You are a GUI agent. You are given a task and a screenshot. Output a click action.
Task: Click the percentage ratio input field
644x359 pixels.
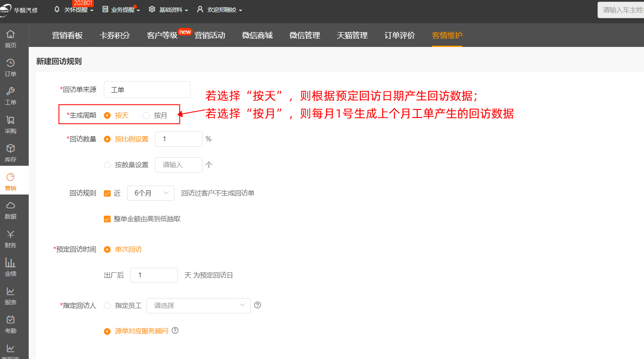coord(179,139)
